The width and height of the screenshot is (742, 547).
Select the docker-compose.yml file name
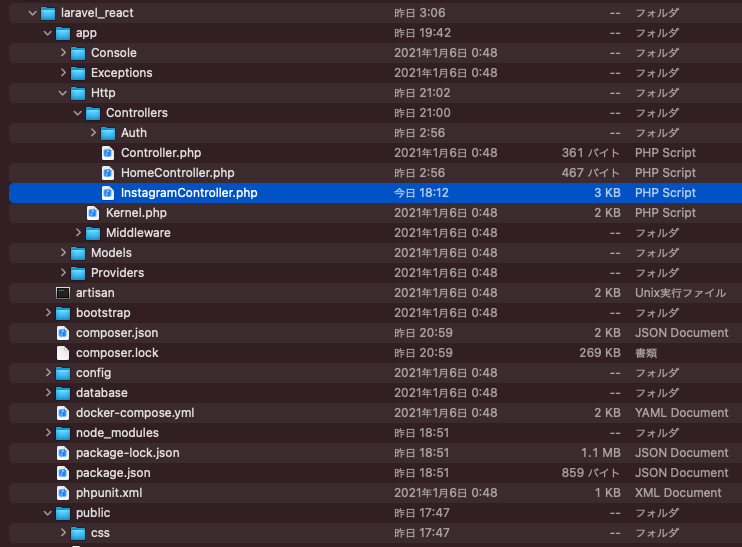pyautogui.click(x=135, y=413)
